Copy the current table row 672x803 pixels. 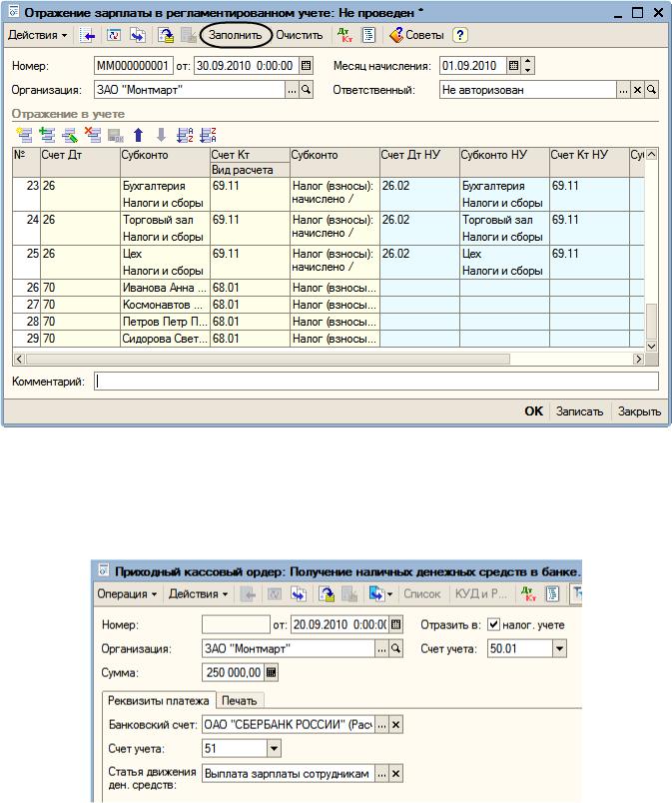47,135
